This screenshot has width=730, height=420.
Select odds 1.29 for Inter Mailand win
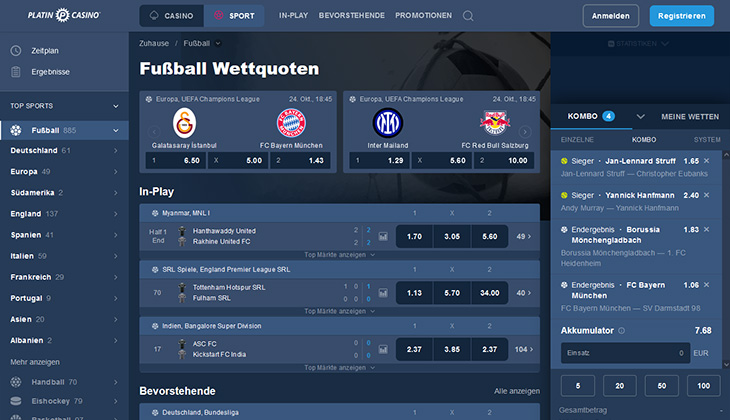tap(379, 161)
